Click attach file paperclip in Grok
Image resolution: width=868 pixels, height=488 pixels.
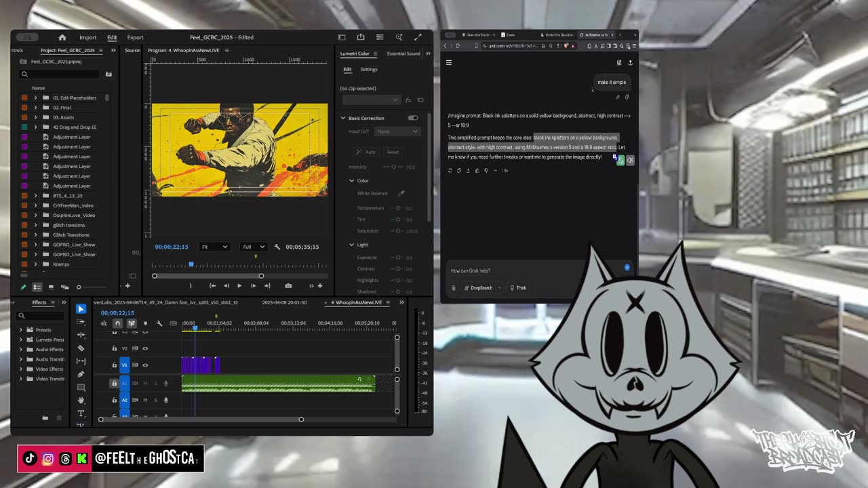click(454, 288)
